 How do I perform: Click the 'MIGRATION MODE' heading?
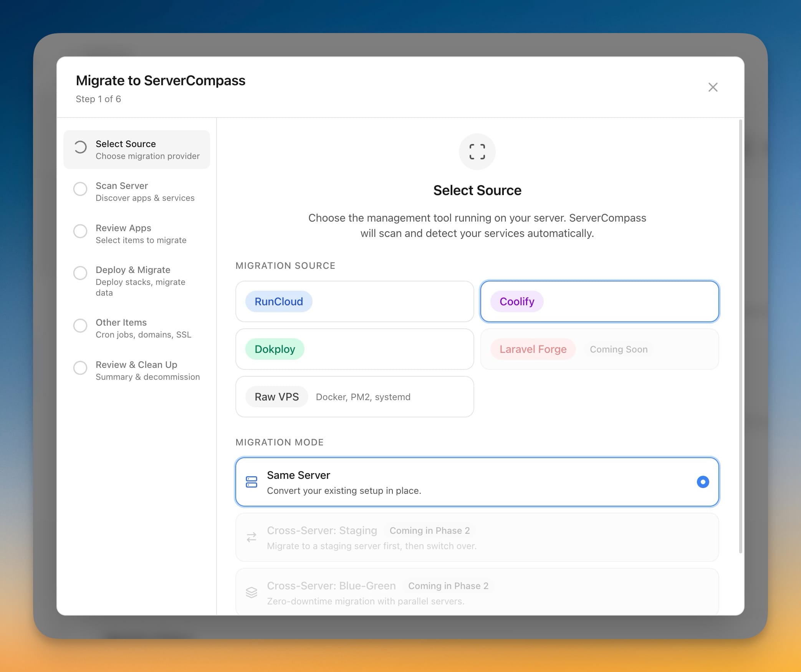[280, 442]
